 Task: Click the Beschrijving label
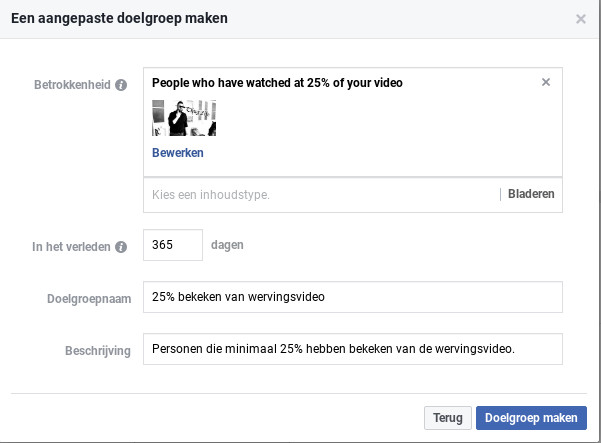[x=98, y=351]
